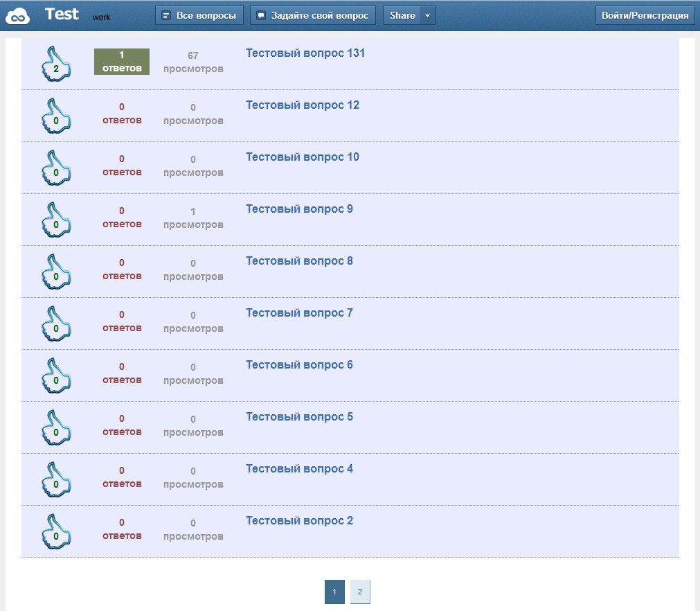The width and height of the screenshot is (700, 611).
Task: Click the Share button
Action: [x=402, y=16]
